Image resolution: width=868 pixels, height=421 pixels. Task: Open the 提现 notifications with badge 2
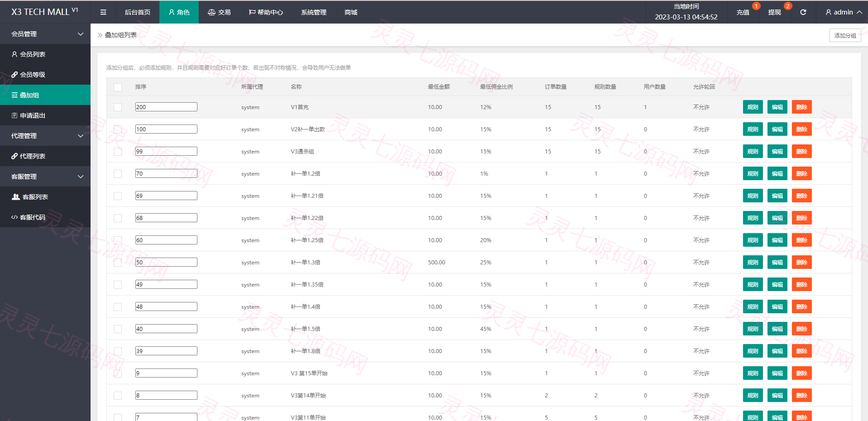point(774,12)
